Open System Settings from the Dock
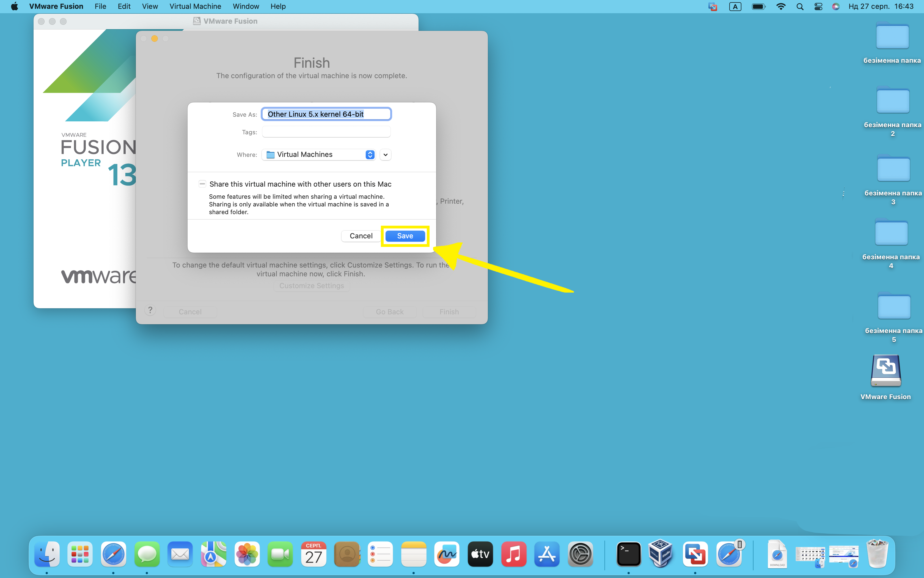The width and height of the screenshot is (924, 578). point(580,554)
